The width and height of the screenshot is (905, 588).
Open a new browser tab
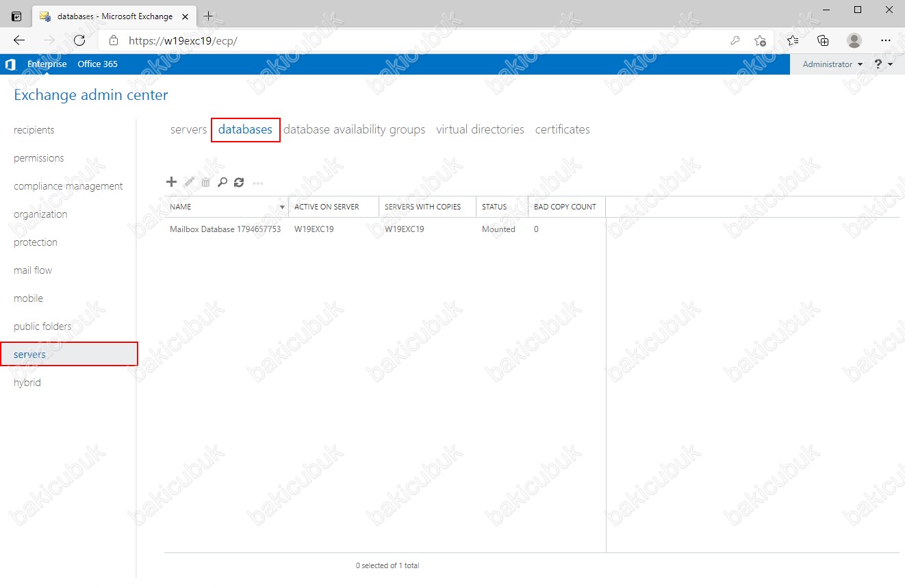tap(209, 16)
